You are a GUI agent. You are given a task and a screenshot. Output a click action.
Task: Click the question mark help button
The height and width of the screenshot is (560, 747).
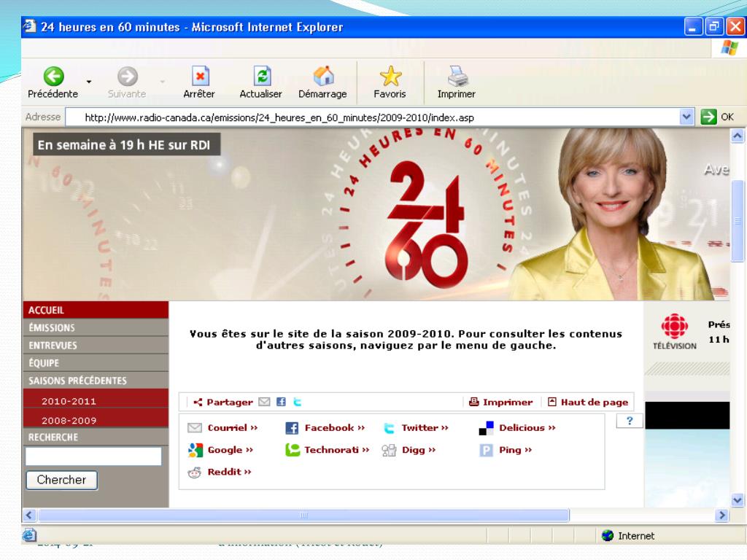[630, 421]
